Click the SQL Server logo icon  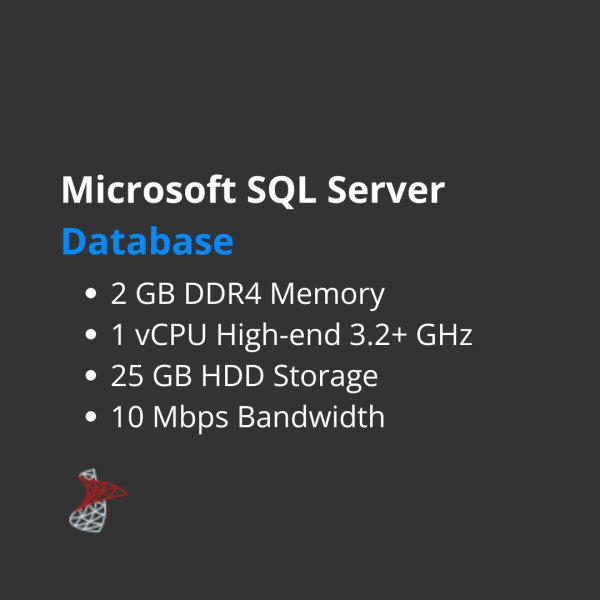98,499
